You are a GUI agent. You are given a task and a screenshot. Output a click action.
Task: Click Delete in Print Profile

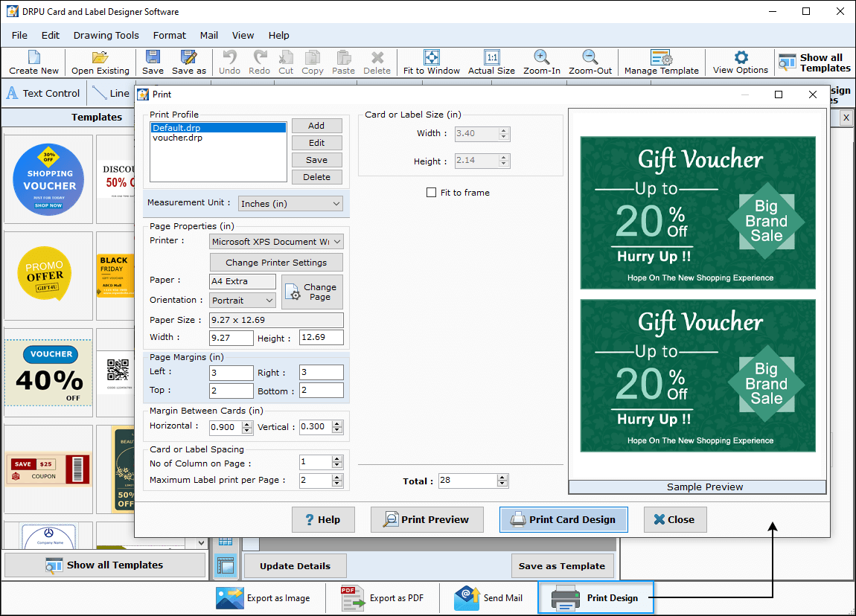[316, 177]
